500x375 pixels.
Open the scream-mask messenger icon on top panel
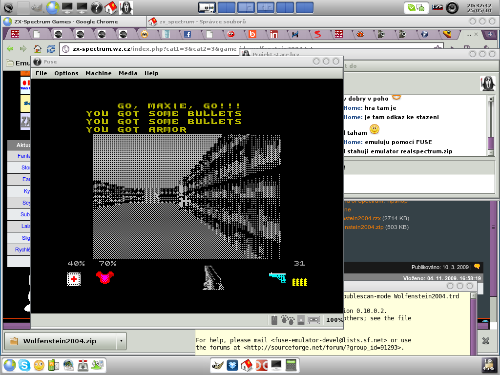tap(126, 7)
